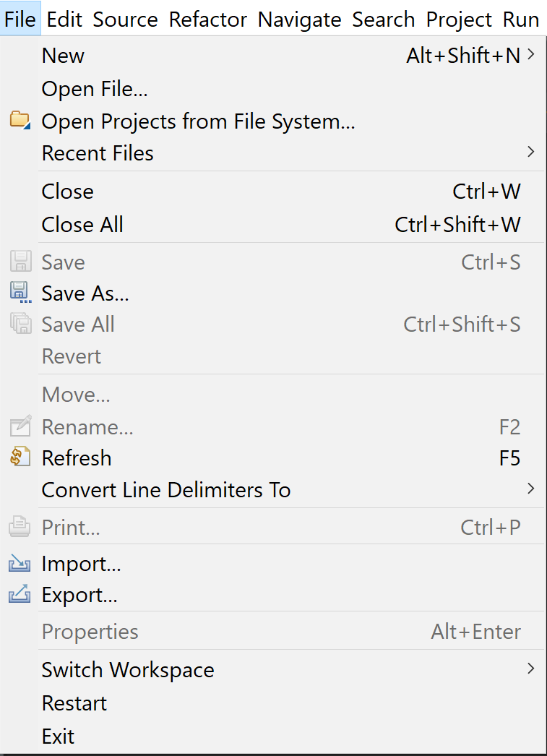Select Close All
The image size is (547, 756).
tap(82, 225)
